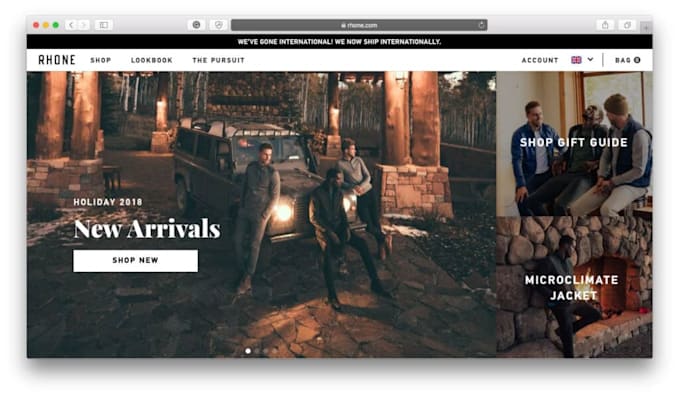Show all tabs overview button

coord(627,25)
